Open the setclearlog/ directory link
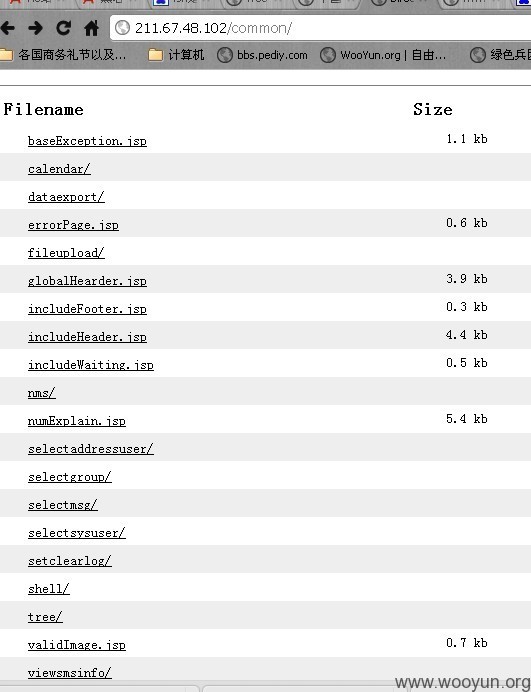Viewport: 531px width, 692px height. [70, 561]
